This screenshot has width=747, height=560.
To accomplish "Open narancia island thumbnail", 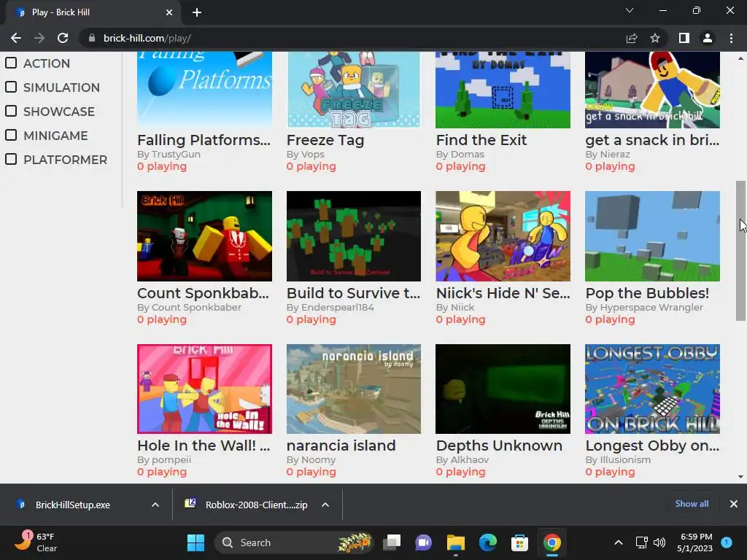I will [354, 389].
